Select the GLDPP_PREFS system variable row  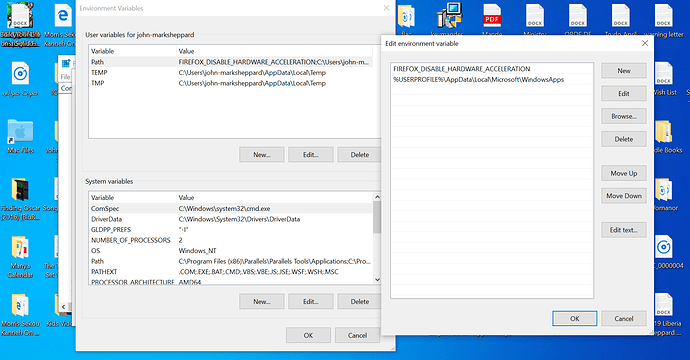[x=231, y=230]
